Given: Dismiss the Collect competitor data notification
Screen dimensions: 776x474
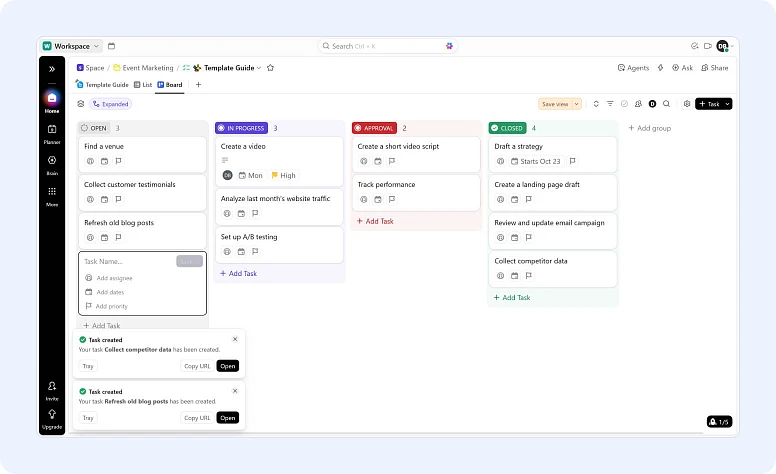Looking at the screenshot, I should click(235, 339).
